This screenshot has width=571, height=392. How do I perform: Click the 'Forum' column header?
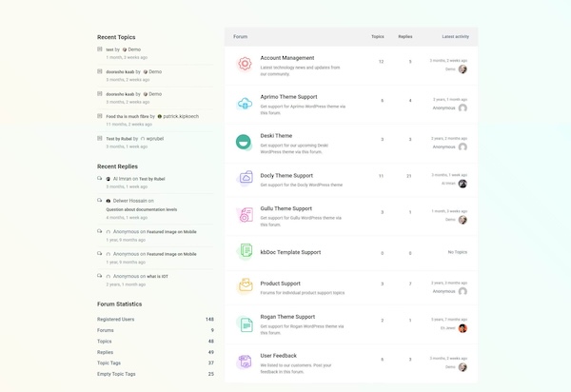(241, 37)
